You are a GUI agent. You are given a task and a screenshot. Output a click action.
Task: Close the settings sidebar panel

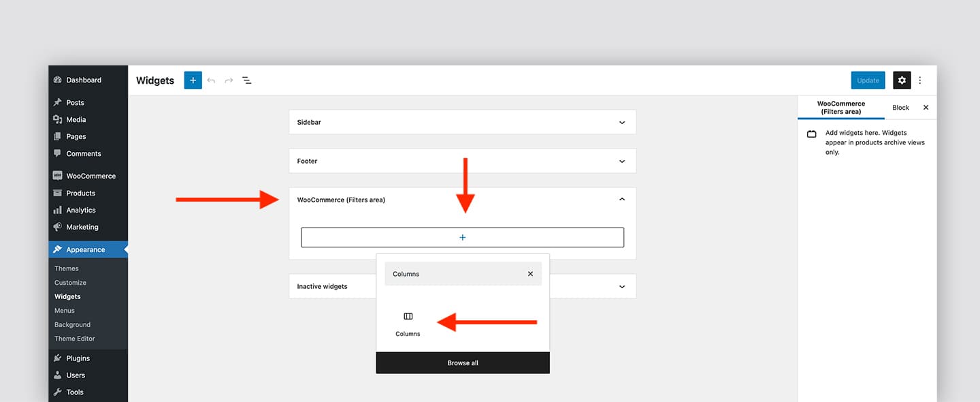coord(926,108)
